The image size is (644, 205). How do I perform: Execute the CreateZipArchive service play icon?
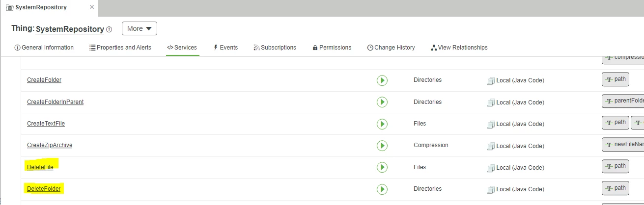382,146
